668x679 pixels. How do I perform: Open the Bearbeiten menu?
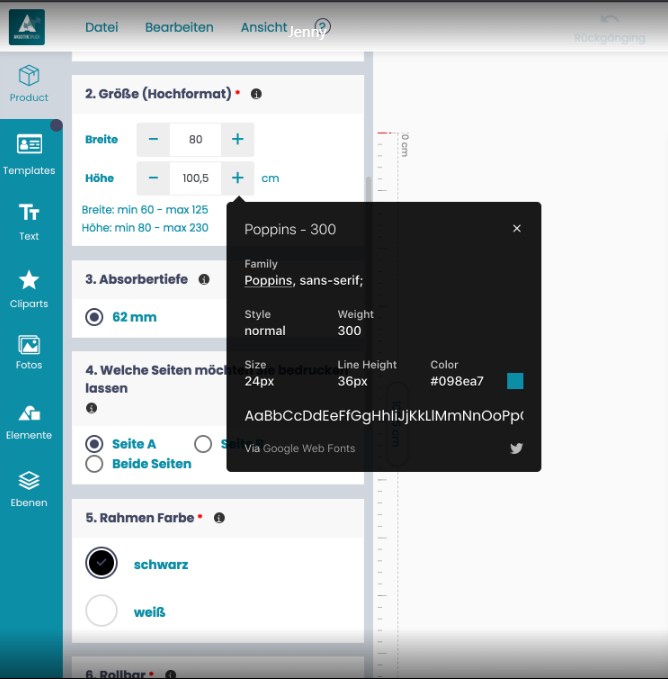click(179, 27)
